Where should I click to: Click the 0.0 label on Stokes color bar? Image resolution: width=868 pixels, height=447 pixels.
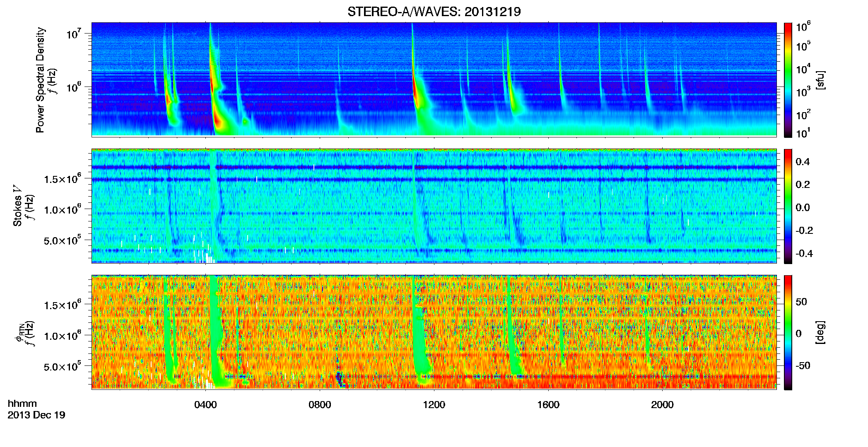pyautogui.click(x=803, y=207)
